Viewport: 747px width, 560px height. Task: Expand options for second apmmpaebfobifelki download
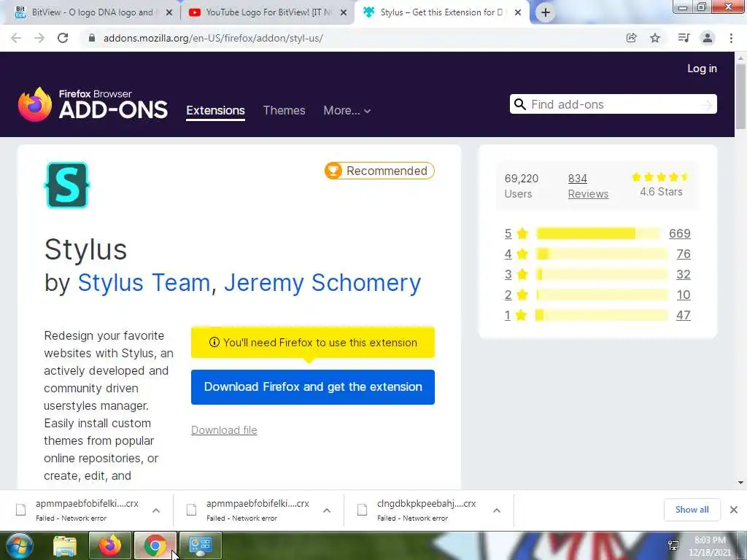point(326,510)
